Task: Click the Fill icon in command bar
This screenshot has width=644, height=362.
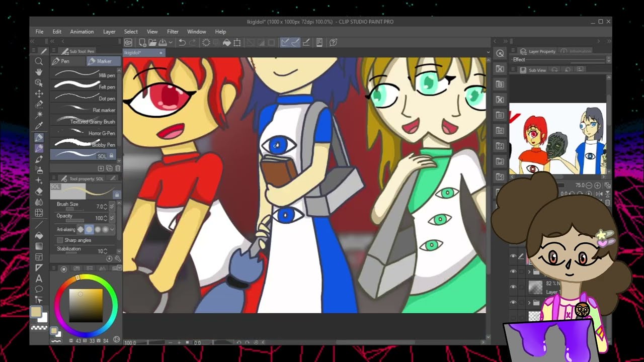Action: pos(227,43)
